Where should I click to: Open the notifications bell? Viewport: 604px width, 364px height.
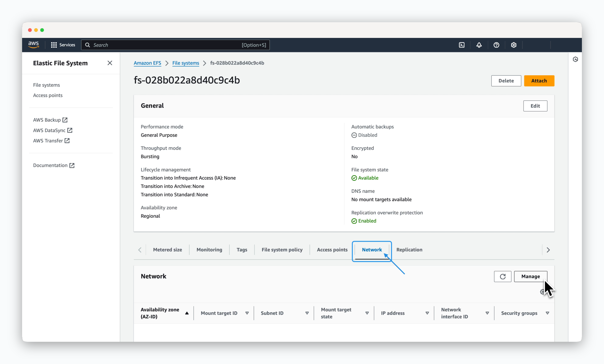(x=479, y=45)
